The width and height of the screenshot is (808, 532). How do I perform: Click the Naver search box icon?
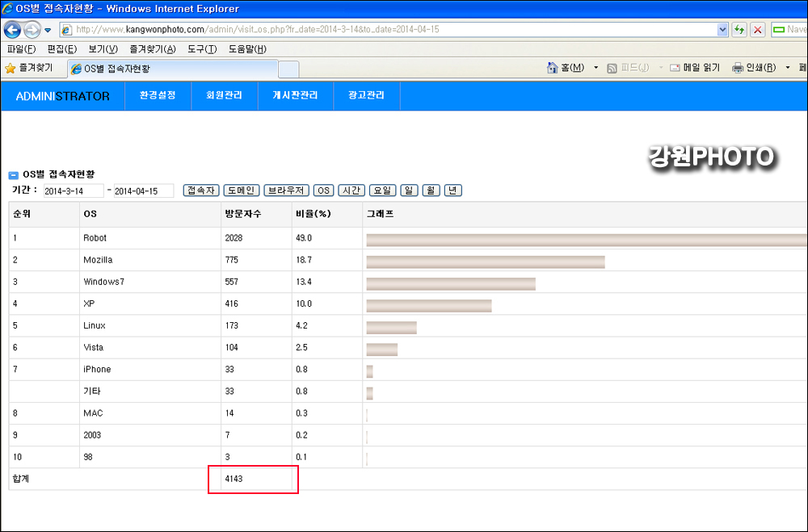coord(779,29)
